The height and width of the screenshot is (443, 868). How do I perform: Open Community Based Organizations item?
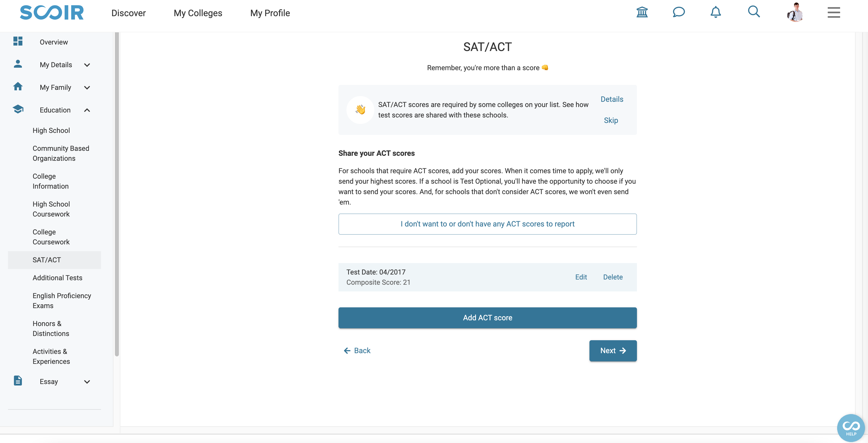(x=61, y=153)
